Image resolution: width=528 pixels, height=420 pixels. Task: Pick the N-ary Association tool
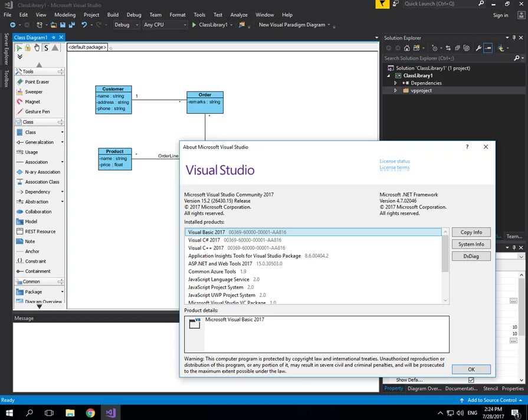point(38,172)
